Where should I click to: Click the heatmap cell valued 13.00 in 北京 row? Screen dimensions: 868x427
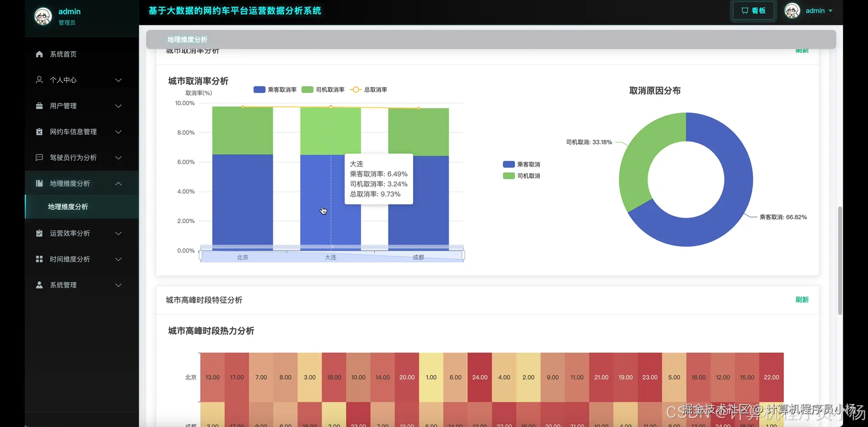pyautogui.click(x=212, y=377)
